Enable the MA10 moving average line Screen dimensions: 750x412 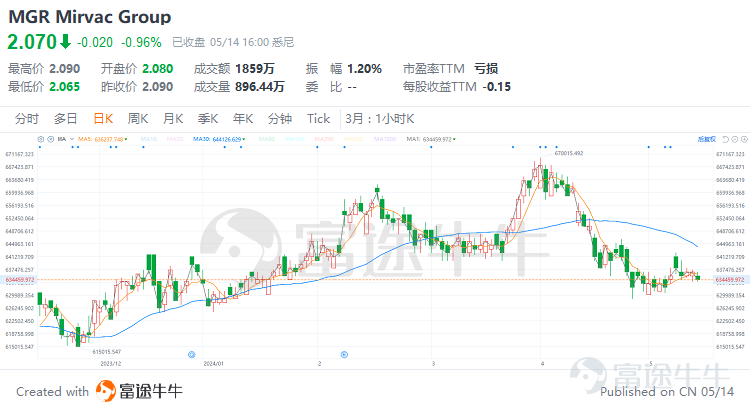coord(149,139)
